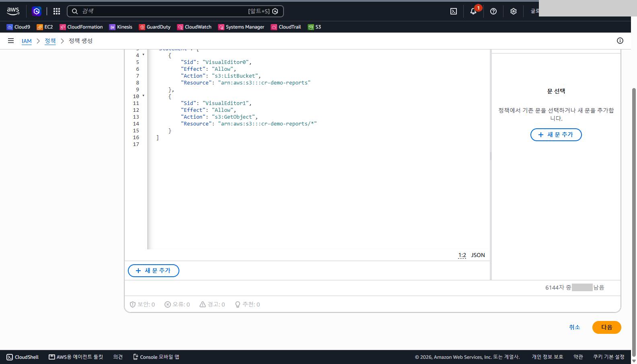Go to the AWS console home logo
The width and height of the screenshot is (637, 364).
pos(13,11)
